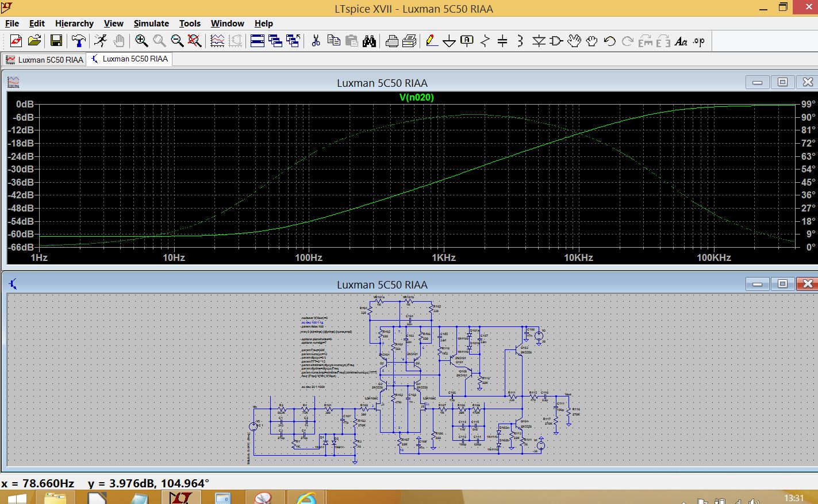Place a Resistor component
Viewport: 818px width, 504px height.
pyautogui.click(x=485, y=41)
